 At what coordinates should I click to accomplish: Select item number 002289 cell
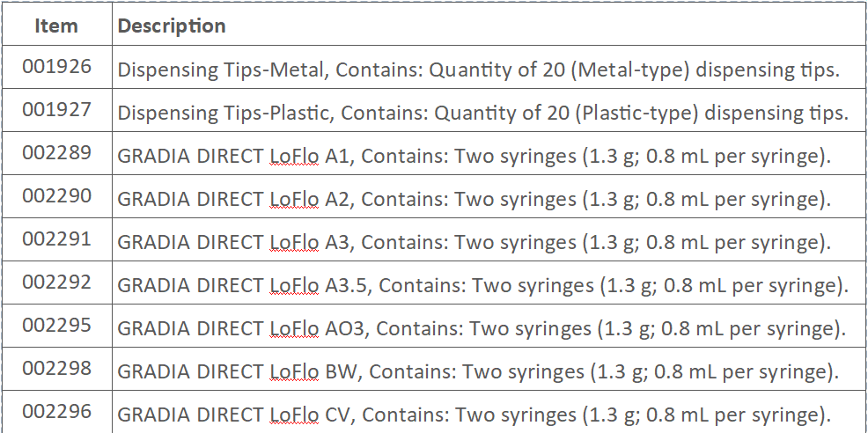coord(56,153)
